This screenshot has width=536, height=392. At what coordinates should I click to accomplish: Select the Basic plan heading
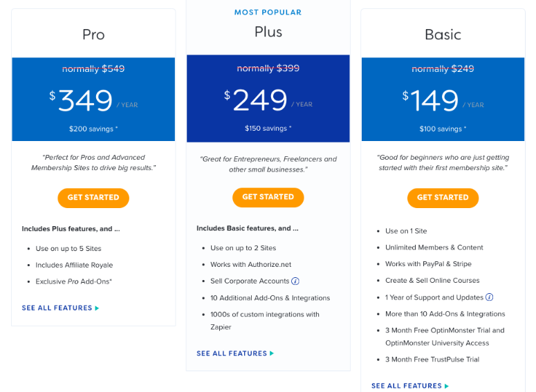pos(443,35)
